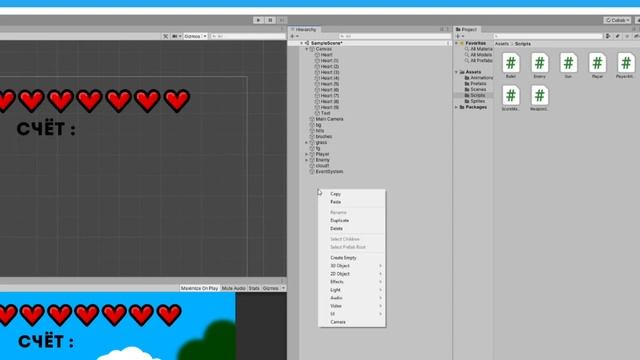
Task: Click the Hierarchy search field
Action: coord(394,36)
